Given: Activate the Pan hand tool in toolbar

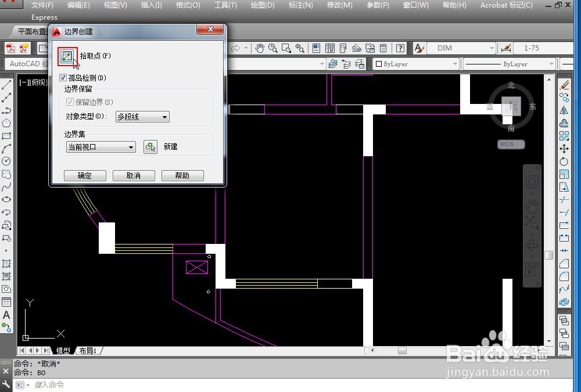Looking at the screenshot, I should [259, 48].
